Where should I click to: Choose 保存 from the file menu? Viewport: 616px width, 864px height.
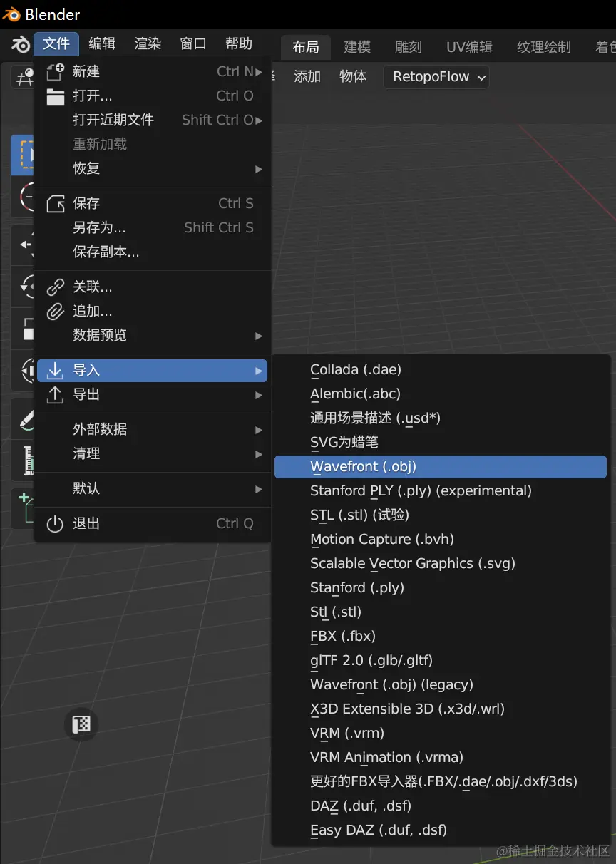point(153,203)
